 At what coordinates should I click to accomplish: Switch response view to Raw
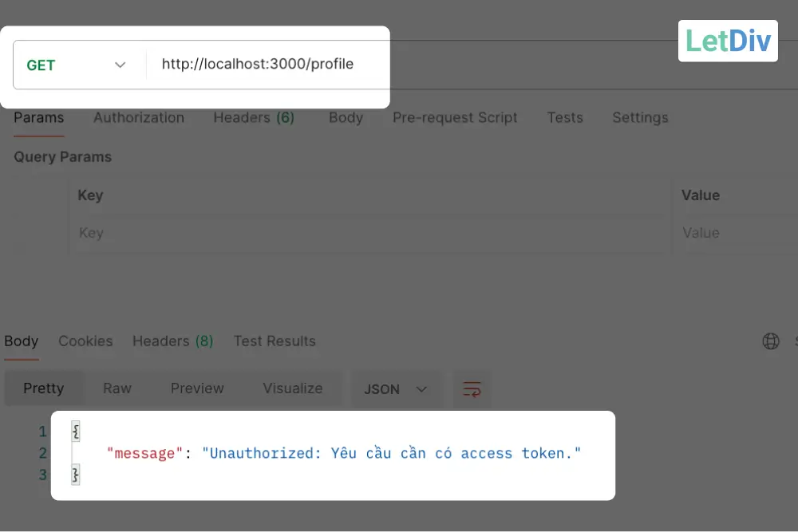click(117, 388)
